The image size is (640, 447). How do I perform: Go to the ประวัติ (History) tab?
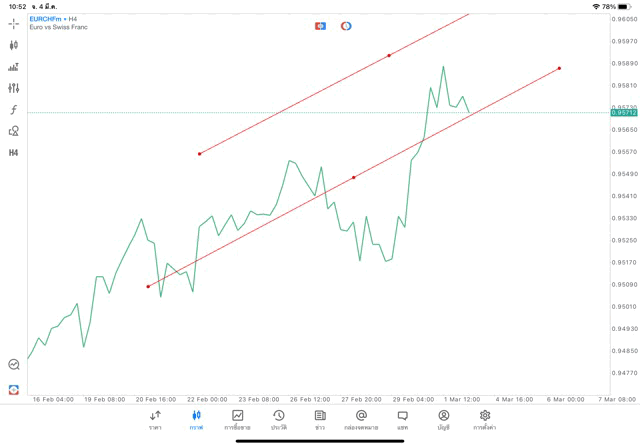click(279, 419)
